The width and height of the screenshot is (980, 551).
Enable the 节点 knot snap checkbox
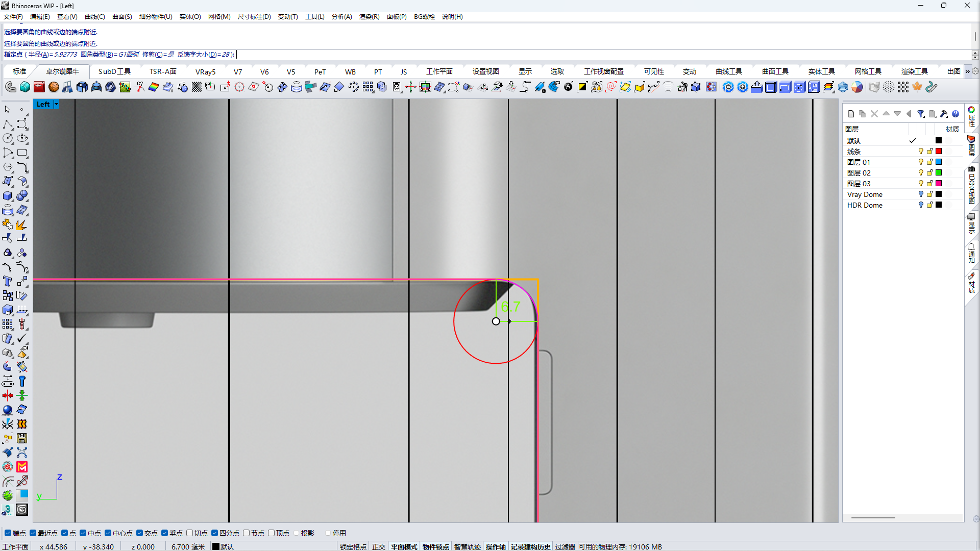(x=247, y=533)
